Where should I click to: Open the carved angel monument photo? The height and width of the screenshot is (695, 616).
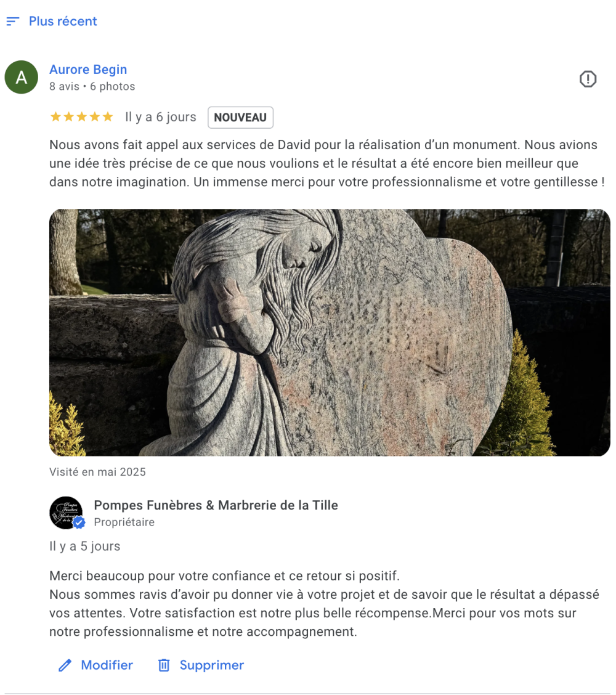coord(330,333)
